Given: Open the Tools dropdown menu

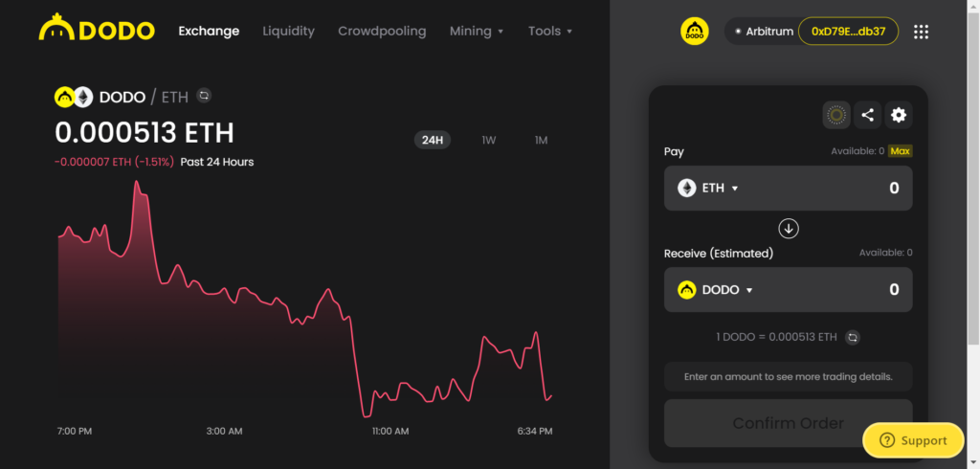Looking at the screenshot, I should 550,32.
